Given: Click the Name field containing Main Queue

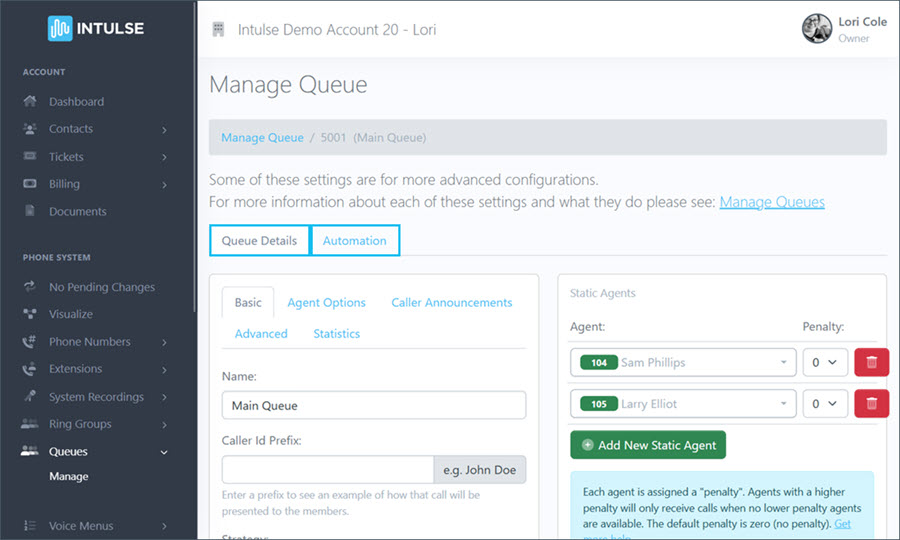Looking at the screenshot, I should click(x=374, y=405).
